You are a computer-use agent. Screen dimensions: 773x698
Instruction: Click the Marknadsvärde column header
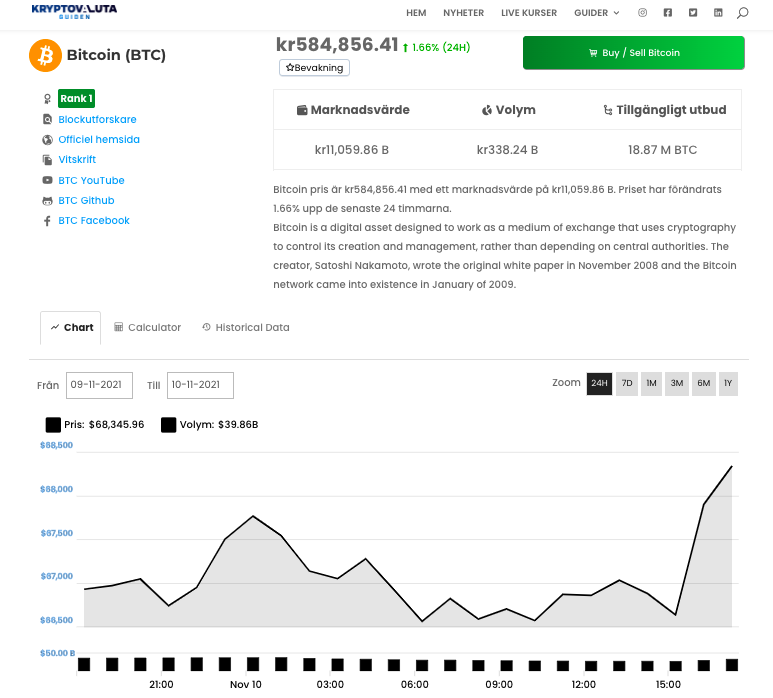(x=353, y=110)
